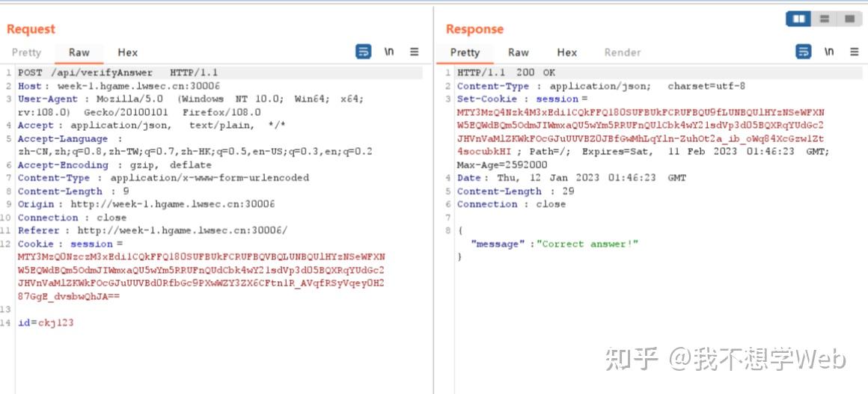
Task: Click response Content-Length : 29 line
Action: coord(516,191)
